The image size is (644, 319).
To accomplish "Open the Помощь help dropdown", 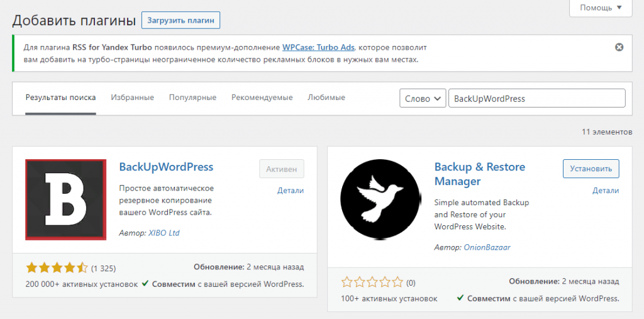I will coord(601,8).
